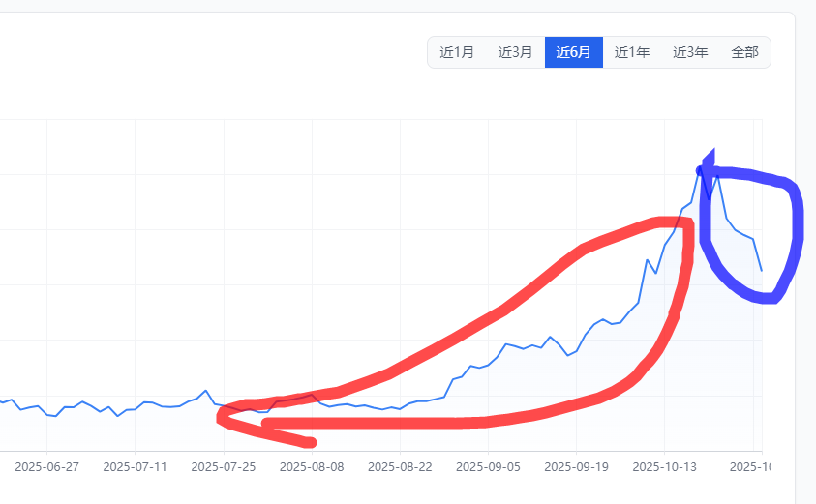The height and width of the screenshot is (504, 816).
Task: Select the 2025-07-25 date on x-axis
Action: (224, 466)
